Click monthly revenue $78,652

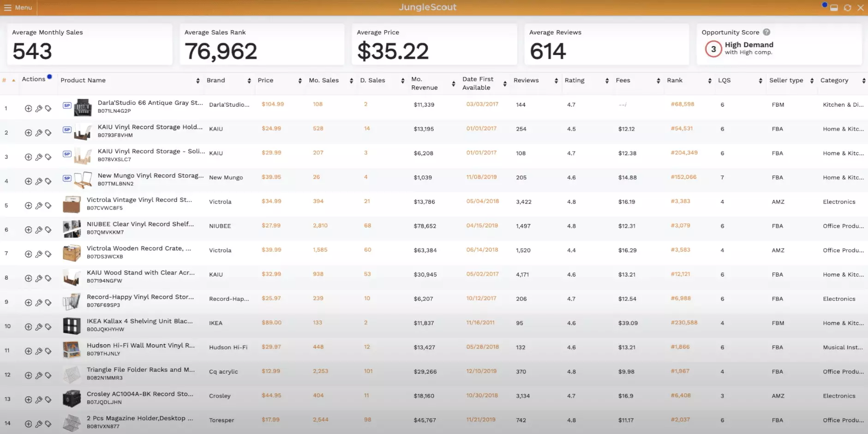click(425, 226)
